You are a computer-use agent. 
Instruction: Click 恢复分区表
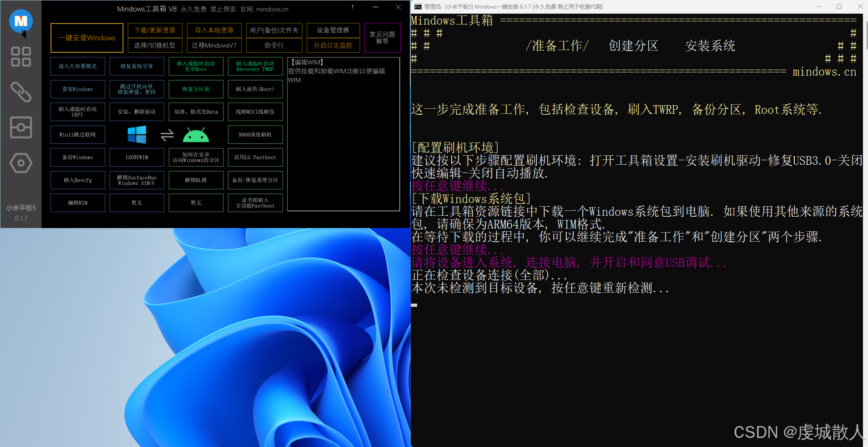coord(196,89)
